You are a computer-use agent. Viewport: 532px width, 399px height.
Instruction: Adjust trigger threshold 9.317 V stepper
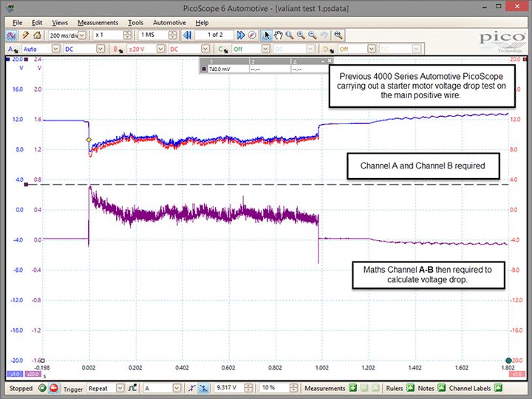tap(248, 388)
